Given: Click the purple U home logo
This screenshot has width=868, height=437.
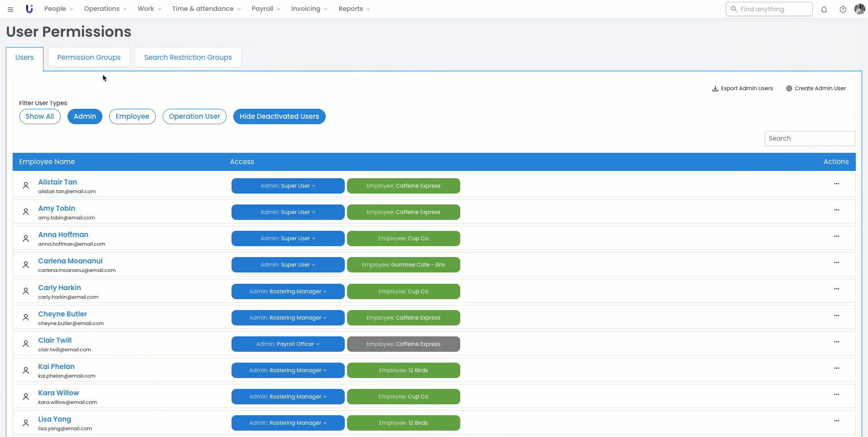Looking at the screenshot, I should [x=29, y=9].
